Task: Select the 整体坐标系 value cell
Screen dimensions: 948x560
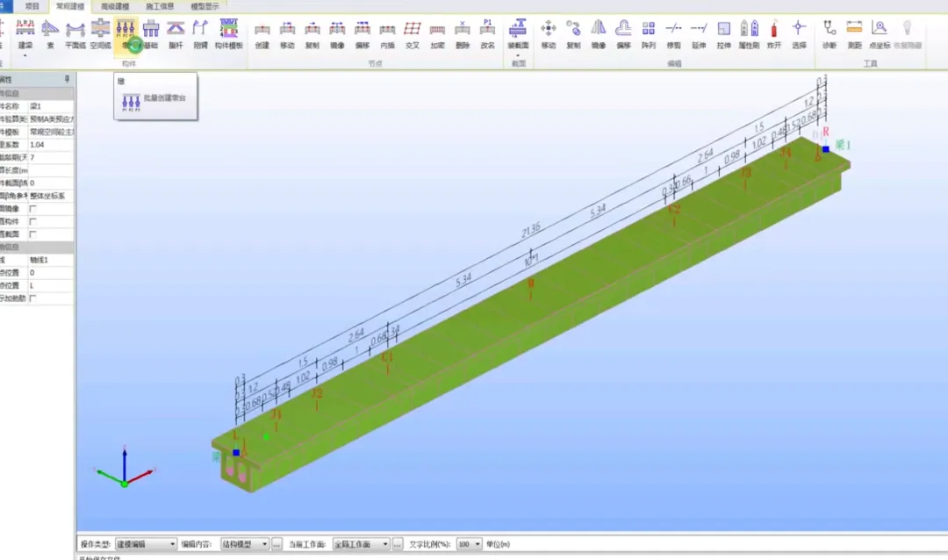Action: 51,196
